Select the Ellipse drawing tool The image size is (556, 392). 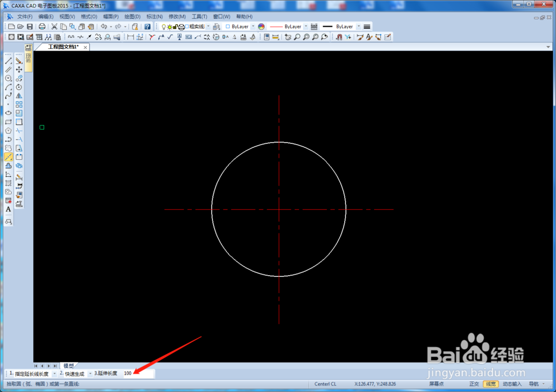tap(8, 113)
